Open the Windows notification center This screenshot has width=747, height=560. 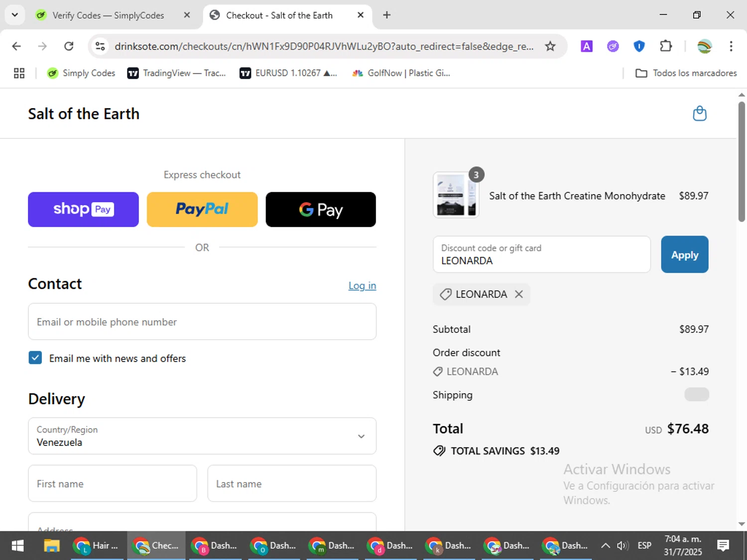[x=723, y=546]
